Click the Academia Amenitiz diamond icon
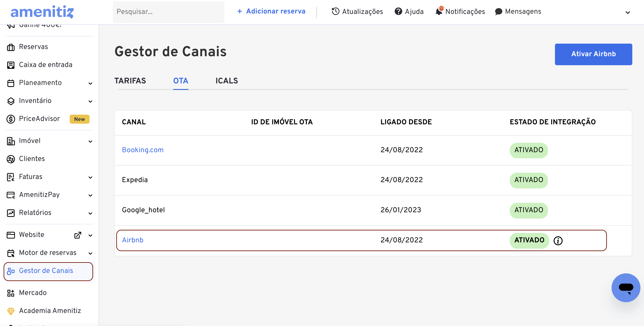The image size is (644, 326). tap(11, 311)
